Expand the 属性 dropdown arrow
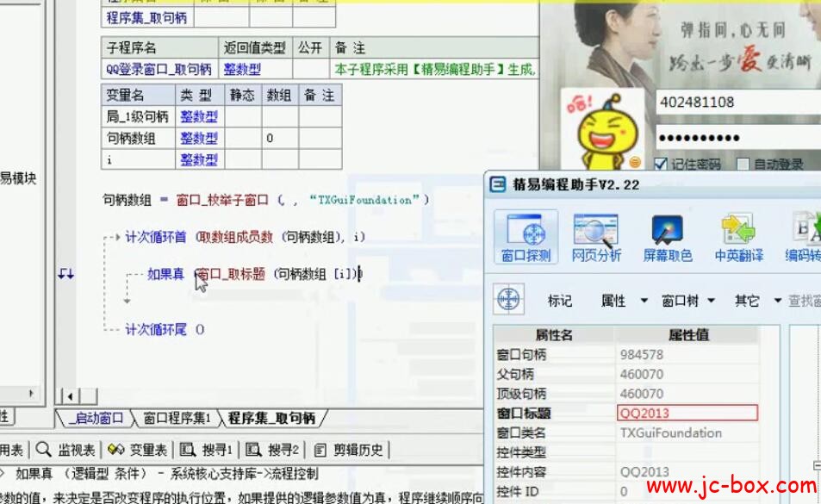821x504 pixels. pos(644,301)
